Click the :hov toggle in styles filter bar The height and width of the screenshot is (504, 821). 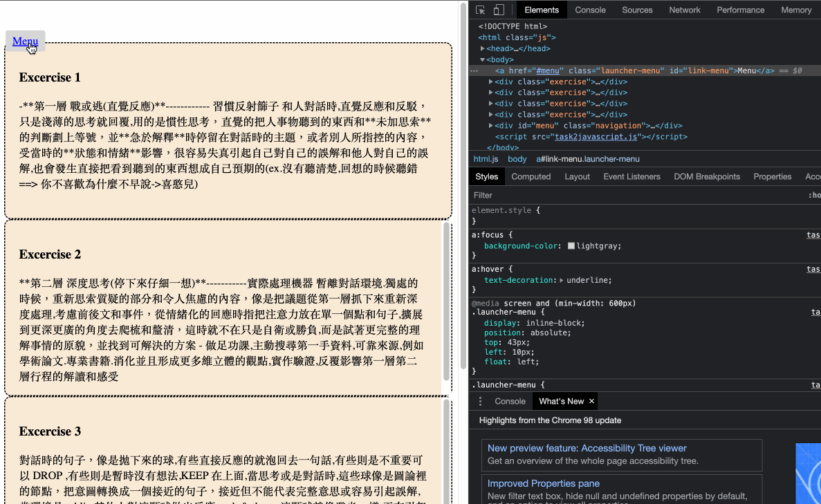coord(814,195)
